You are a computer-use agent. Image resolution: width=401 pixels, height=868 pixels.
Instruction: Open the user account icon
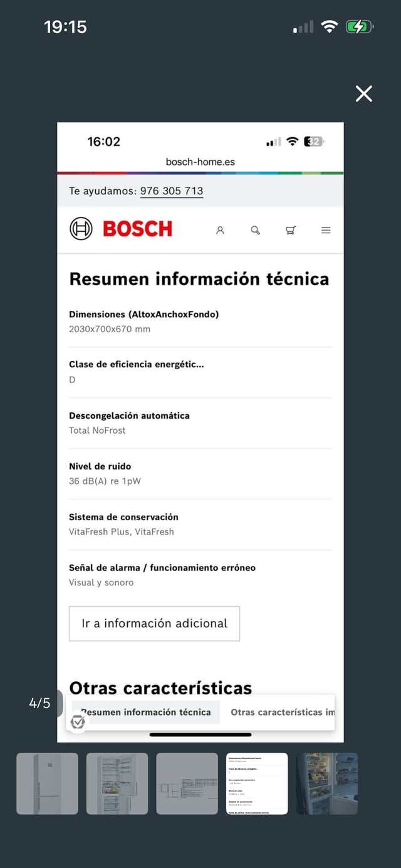(x=220, y=230)
